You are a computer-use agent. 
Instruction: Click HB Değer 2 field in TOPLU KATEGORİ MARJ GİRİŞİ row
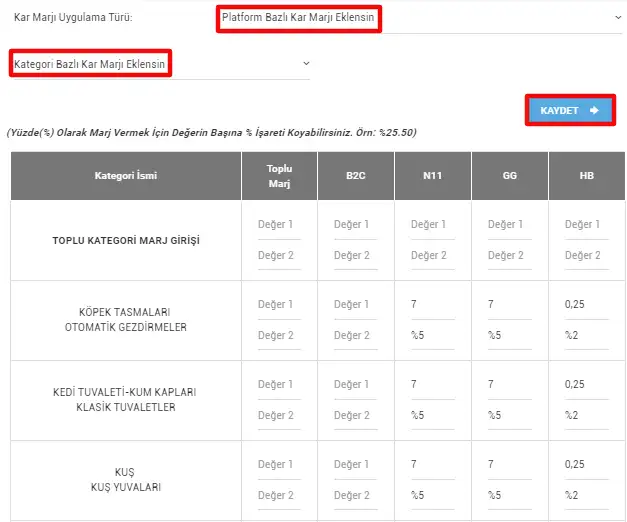point(587,256)
